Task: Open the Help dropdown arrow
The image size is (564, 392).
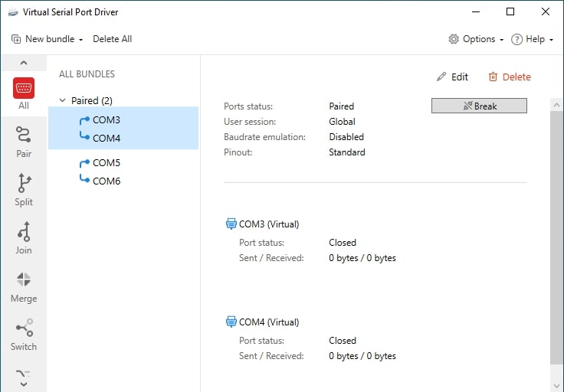Action: 551,40
